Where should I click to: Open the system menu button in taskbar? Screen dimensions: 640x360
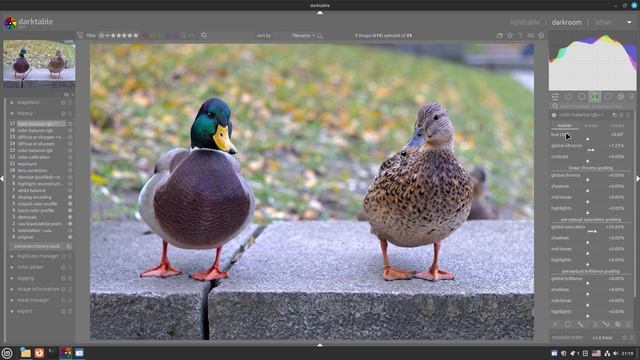tap(7, 353)
